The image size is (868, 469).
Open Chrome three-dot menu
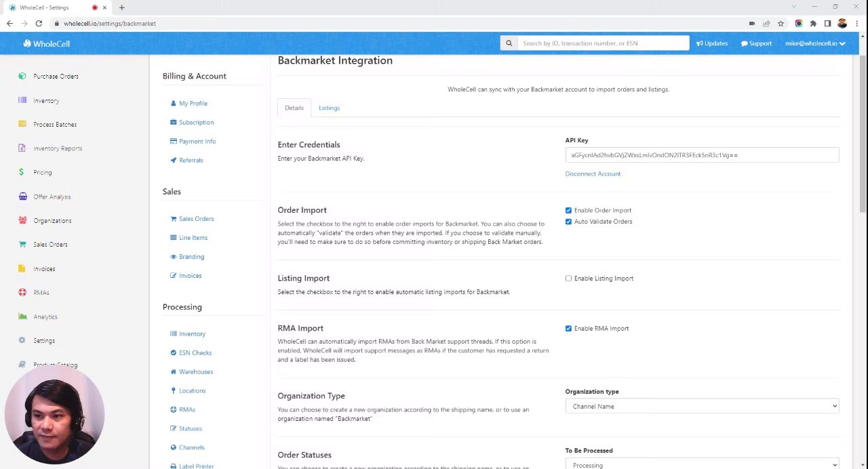tap(856, 23)
